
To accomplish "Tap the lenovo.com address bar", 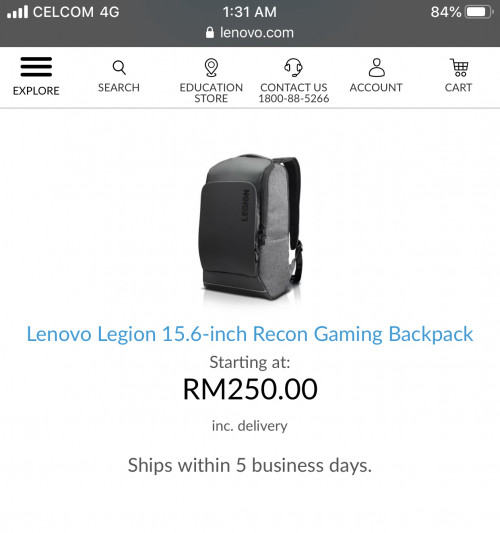I will (250, 33).
